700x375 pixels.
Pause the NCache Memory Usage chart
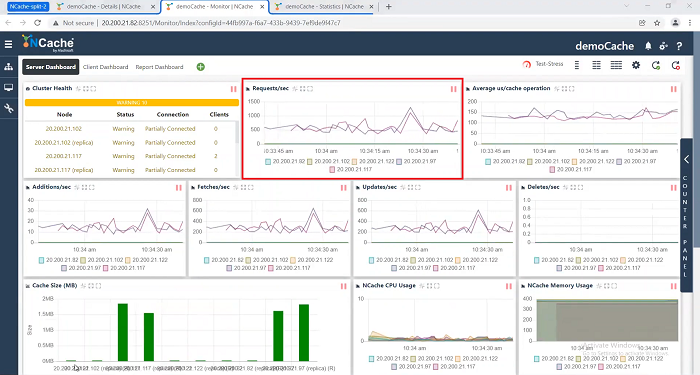673,286
